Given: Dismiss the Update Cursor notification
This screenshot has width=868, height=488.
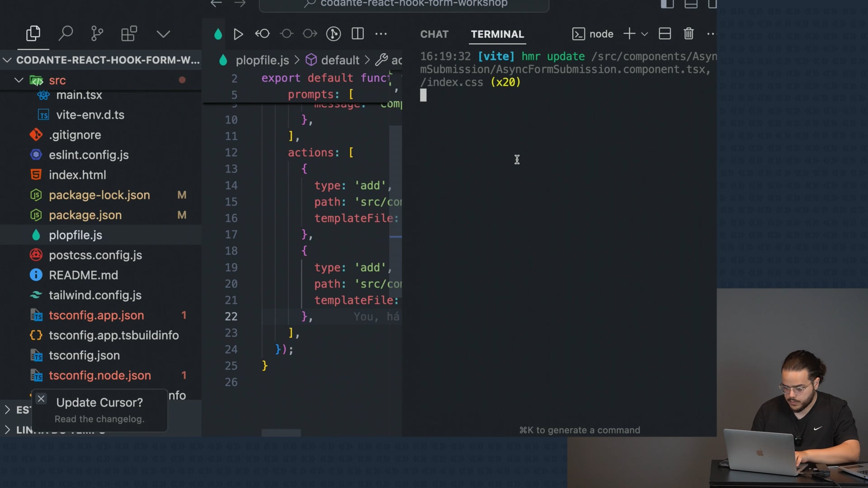Looking at the screenshot, I should [41, 399].
